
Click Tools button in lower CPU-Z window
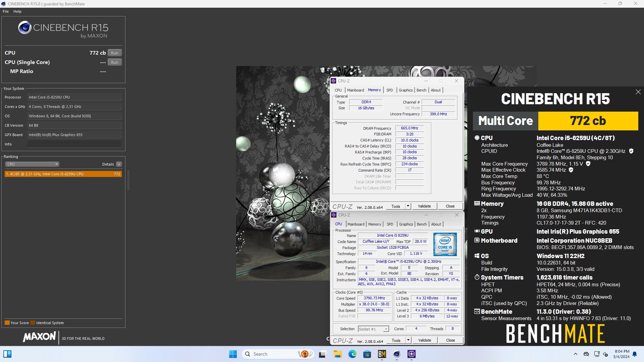396,340
